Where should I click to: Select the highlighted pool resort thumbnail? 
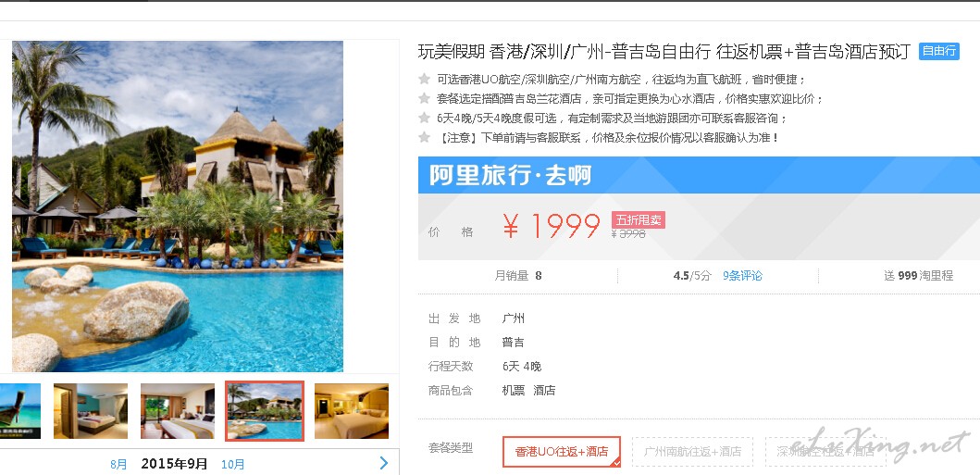[x=265, y=410]
